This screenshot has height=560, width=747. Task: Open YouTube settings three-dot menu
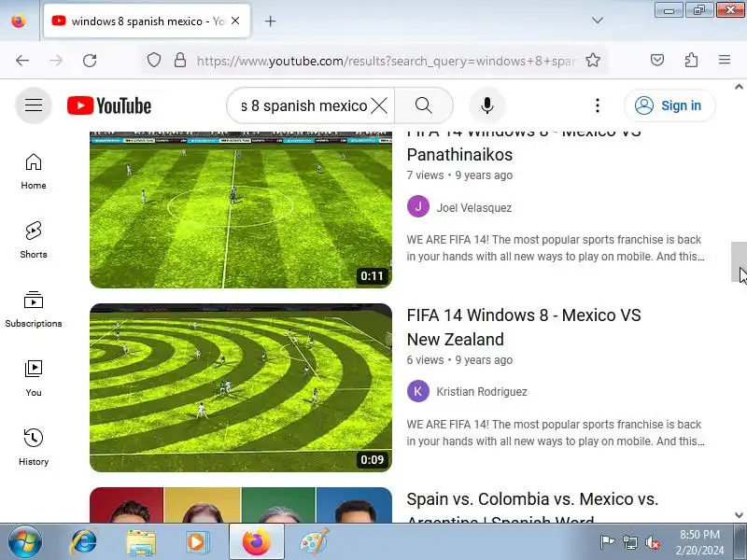click(598, 105)
